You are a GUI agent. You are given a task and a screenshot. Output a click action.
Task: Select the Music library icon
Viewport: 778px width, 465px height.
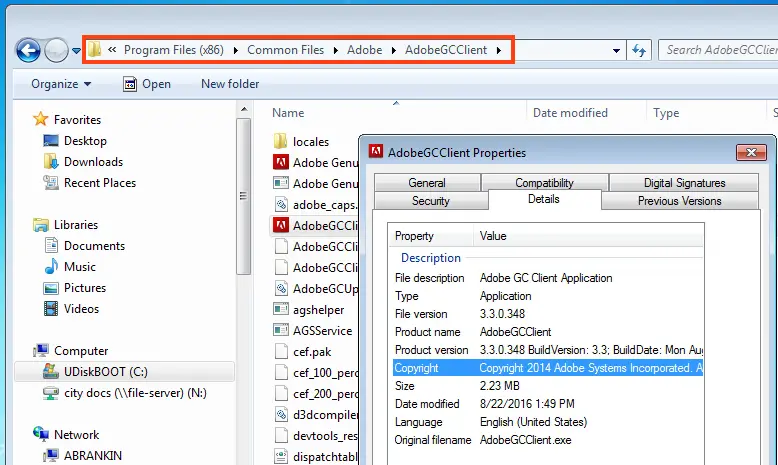(51, 267)
